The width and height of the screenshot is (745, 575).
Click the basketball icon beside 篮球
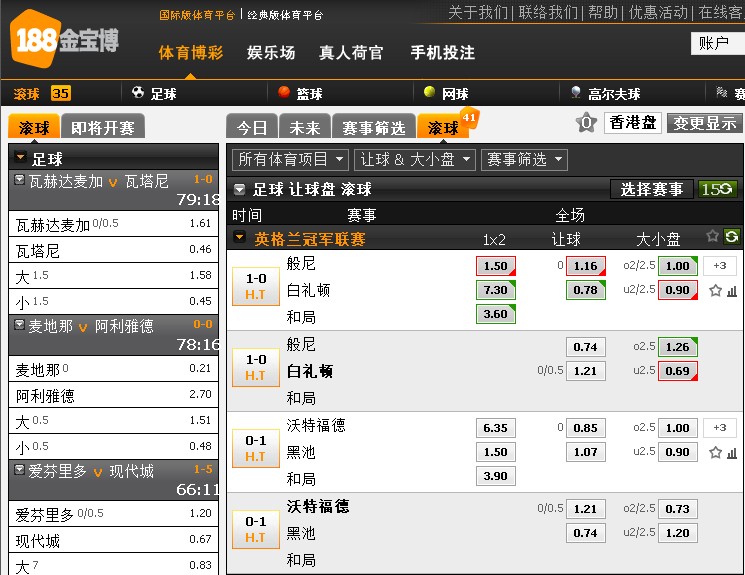284,92
